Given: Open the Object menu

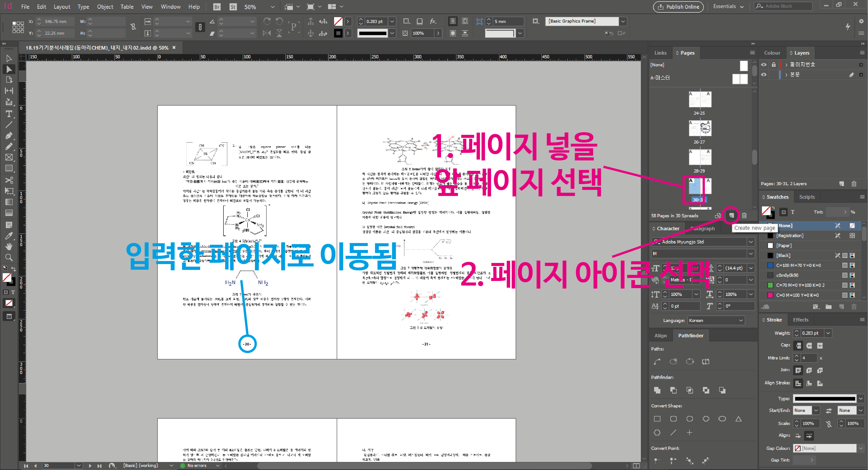Looking at the screenshot, I should point(105,7).
